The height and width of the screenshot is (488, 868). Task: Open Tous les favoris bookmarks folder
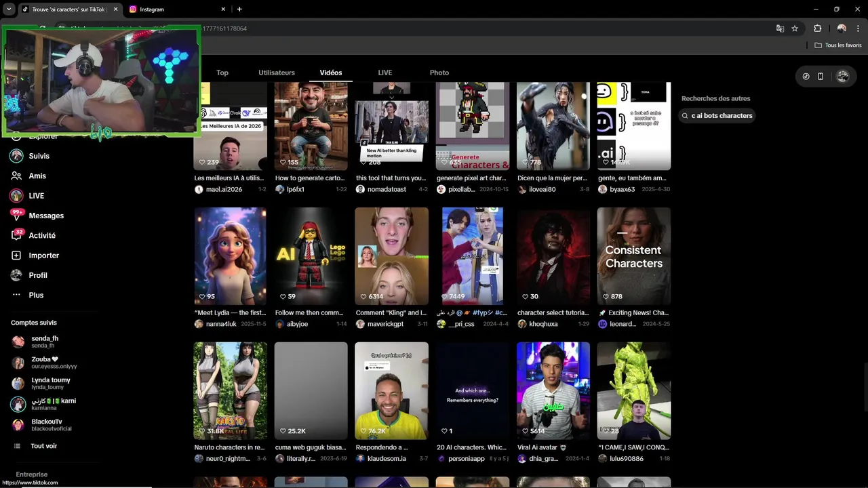(x=839, y=45)
